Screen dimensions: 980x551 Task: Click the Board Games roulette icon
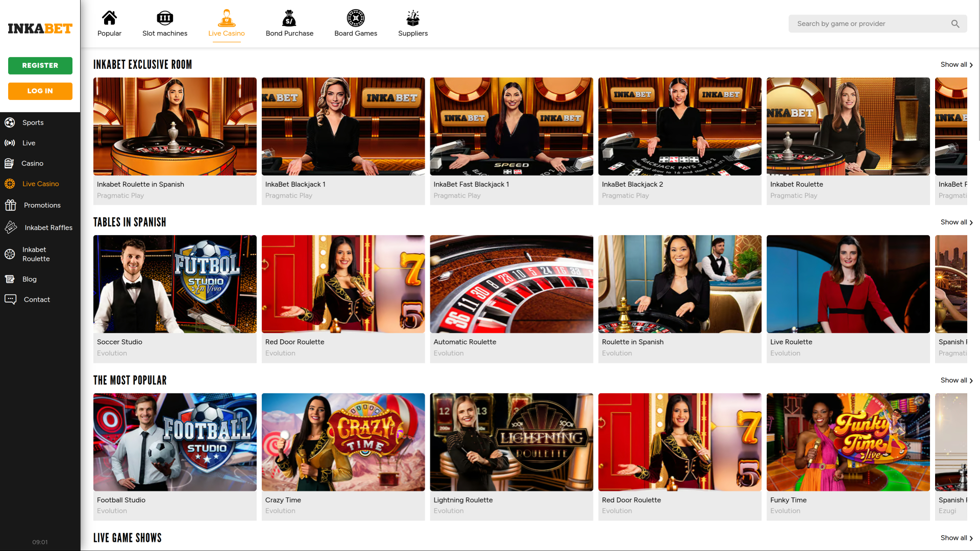[x=356, y=17]
